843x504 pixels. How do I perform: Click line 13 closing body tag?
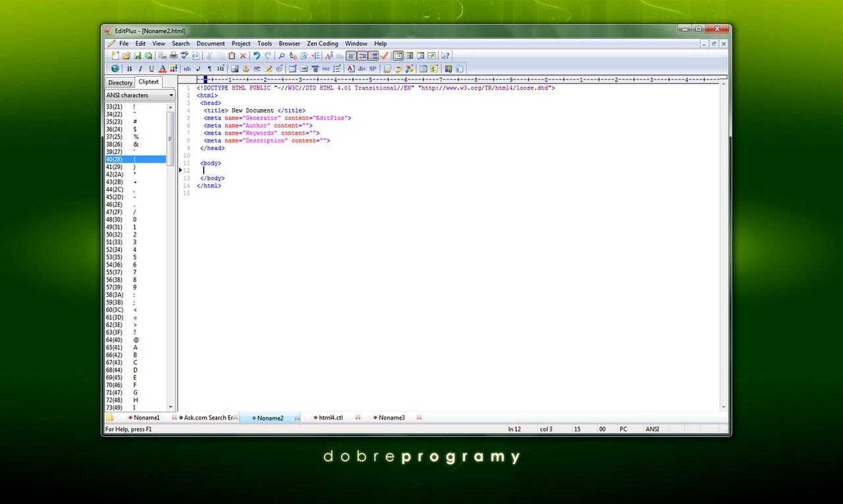213,178
